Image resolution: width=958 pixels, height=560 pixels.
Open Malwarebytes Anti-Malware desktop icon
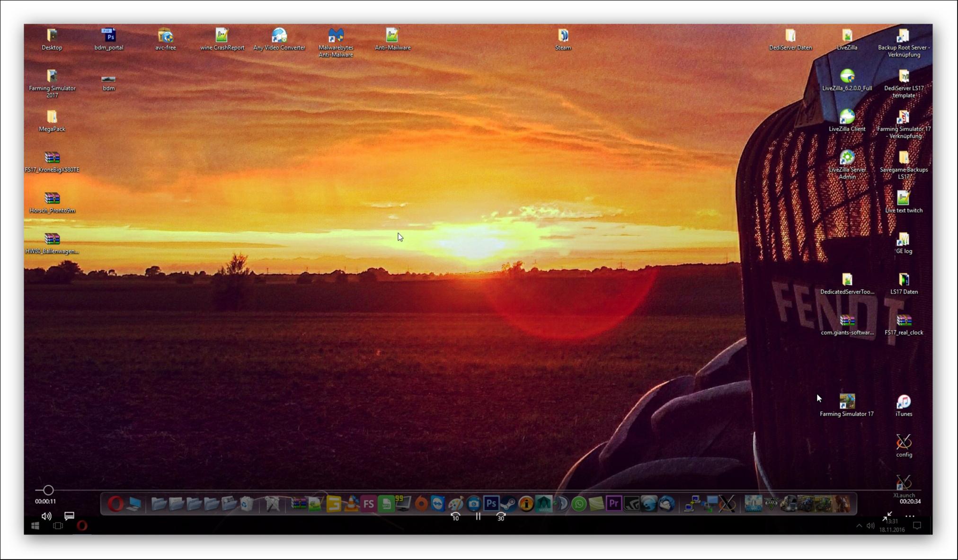pos(336,43)
